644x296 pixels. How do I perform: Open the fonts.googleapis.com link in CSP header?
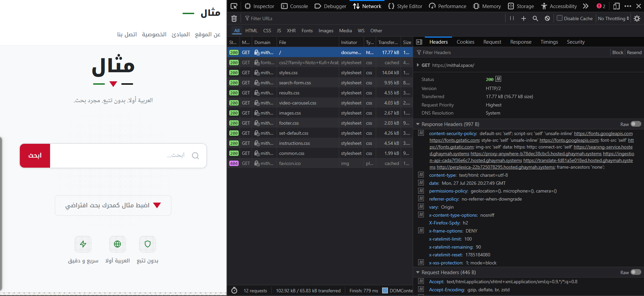coord(603,133)
